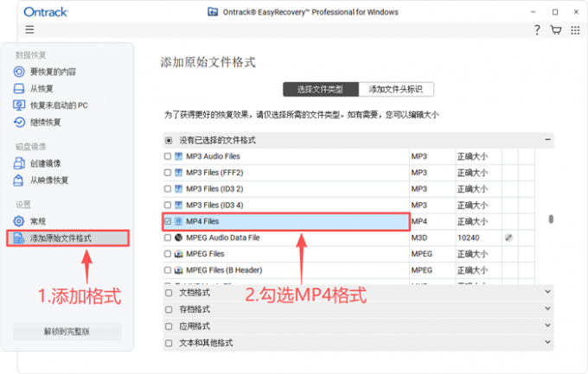Click the file list vertical scrollbar thumb
588x374 pixels.
[x=551, y=219]
